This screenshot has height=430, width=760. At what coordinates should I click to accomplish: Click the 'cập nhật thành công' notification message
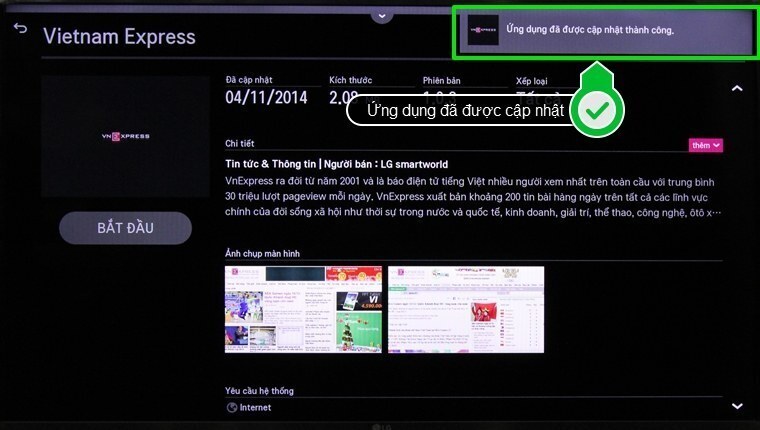click(x=590, y=31)
